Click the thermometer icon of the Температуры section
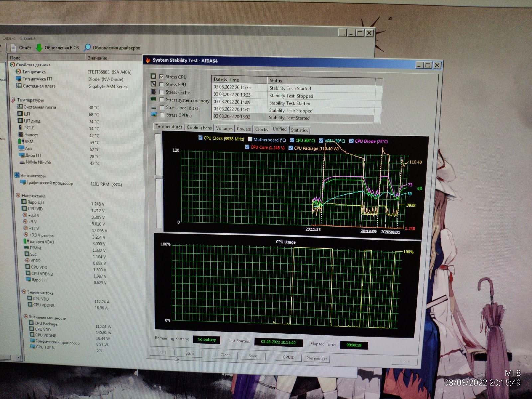The image size is (532, 399). (x=13, y=100)
